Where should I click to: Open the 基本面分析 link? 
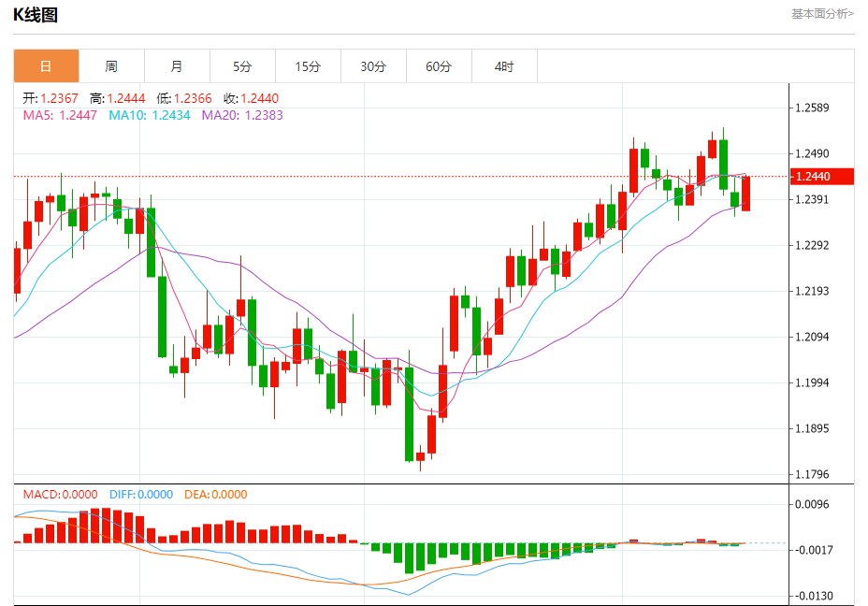pos(822,14)
